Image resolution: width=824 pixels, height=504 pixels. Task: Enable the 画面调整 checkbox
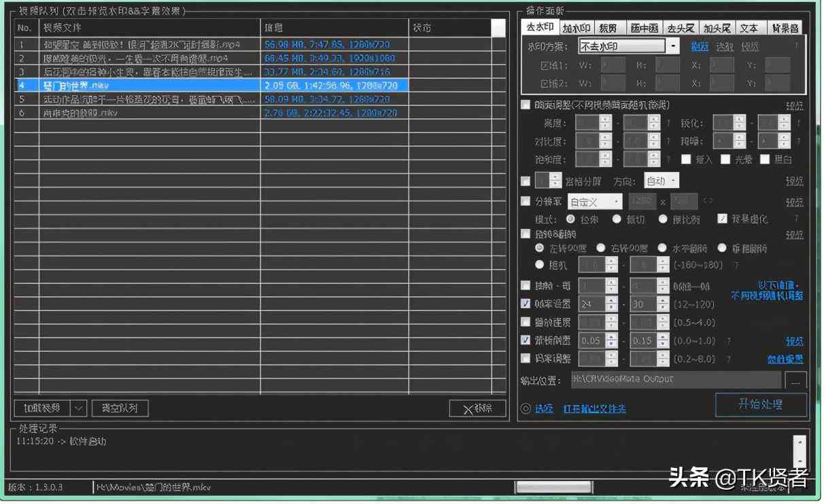pos(526,105)
